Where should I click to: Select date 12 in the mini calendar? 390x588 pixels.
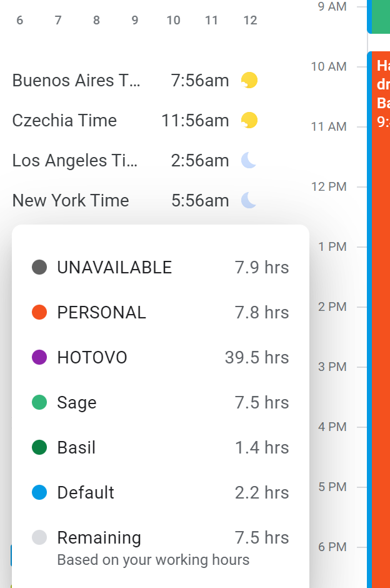click(x=250, y=20)
